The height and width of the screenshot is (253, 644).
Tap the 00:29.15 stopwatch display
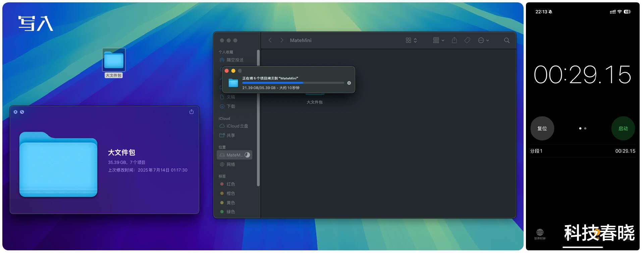click(583, 75)
